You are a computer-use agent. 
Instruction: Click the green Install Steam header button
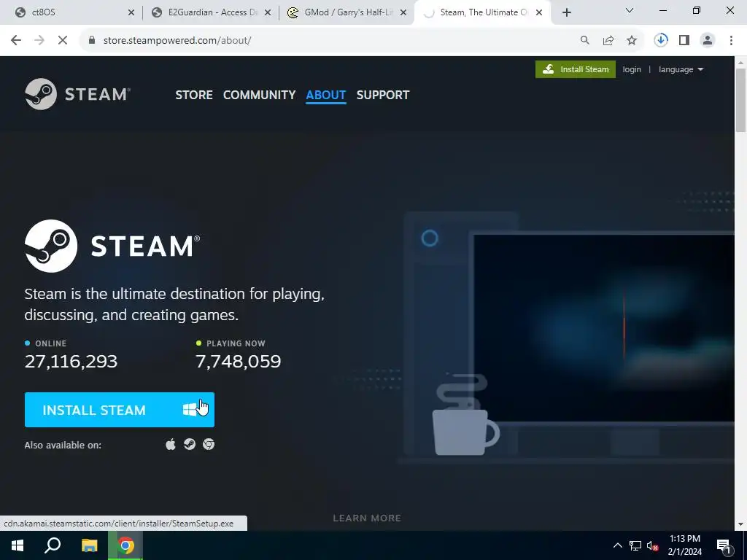coord(576,69)
